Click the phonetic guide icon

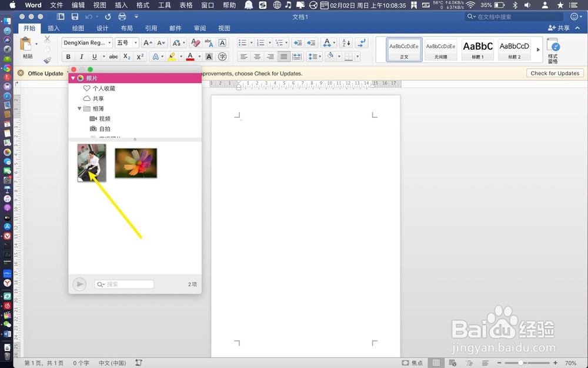click(209, 43)
